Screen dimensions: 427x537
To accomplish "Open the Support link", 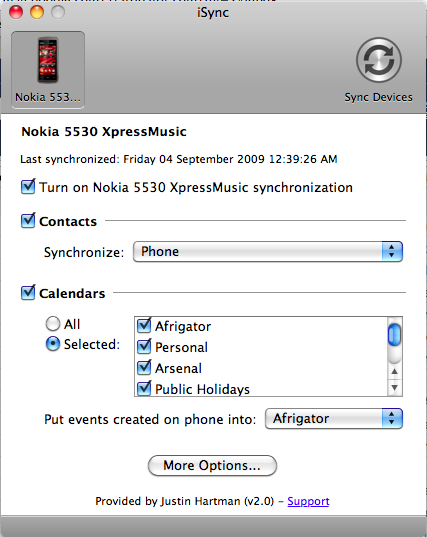I will (308, 501).
